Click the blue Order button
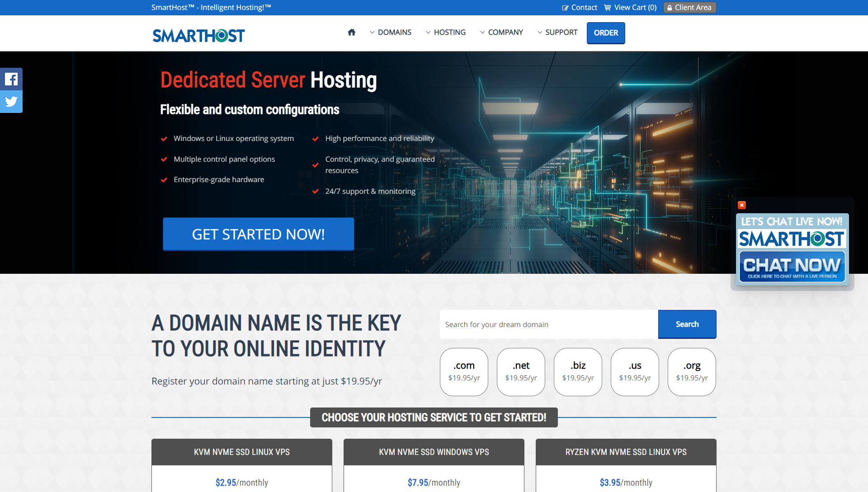Screen dimensions: 868x492 pos(606,33)
